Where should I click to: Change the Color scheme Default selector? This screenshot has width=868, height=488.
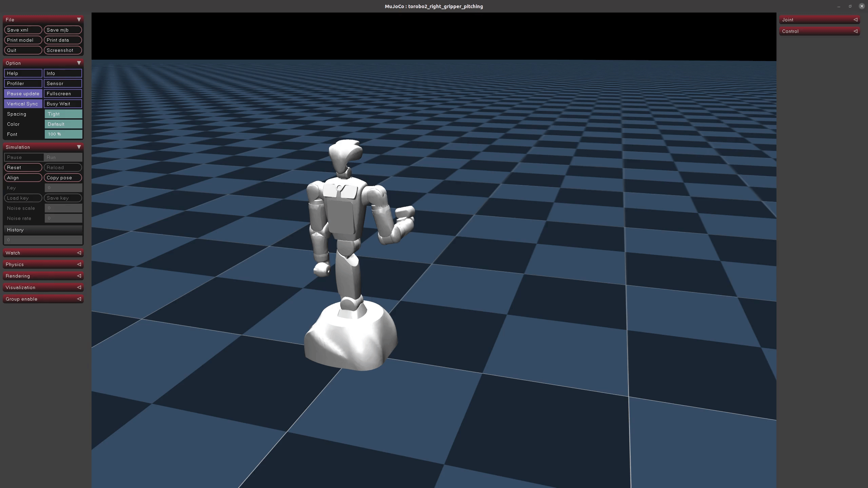(63, 124)
